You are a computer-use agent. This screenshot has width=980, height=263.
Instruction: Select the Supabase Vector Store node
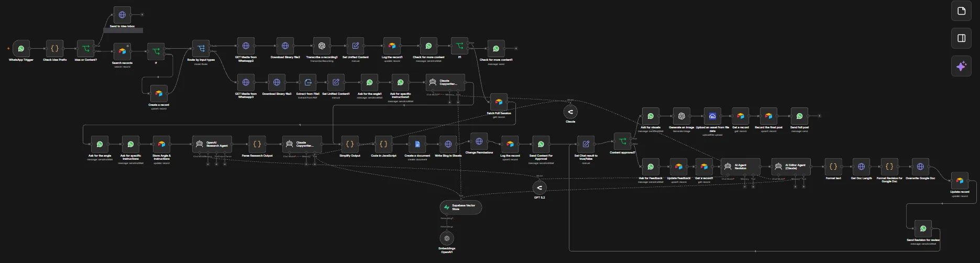coord(460,207)
